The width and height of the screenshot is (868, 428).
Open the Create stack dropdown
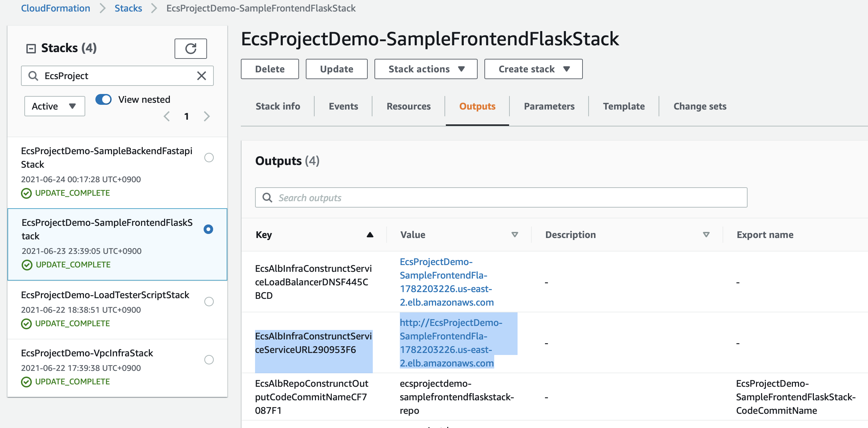coord(533,69)
